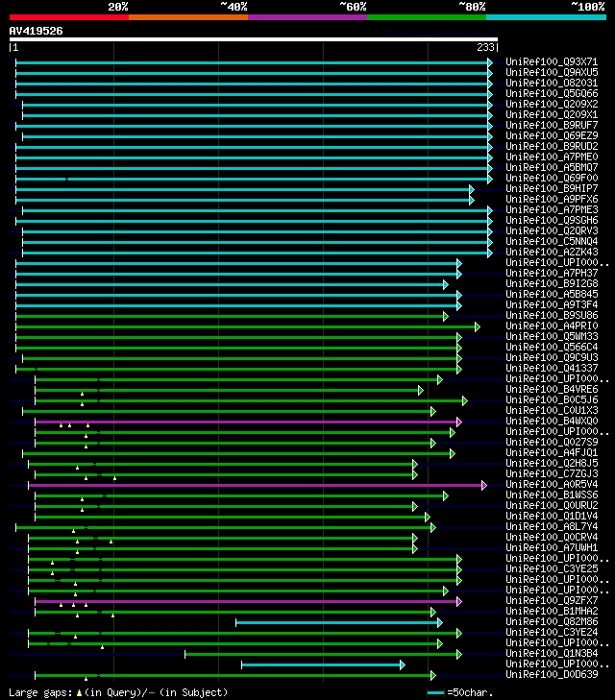Open hit UniRef100_Q9AXU5

[x=552, y=72]
